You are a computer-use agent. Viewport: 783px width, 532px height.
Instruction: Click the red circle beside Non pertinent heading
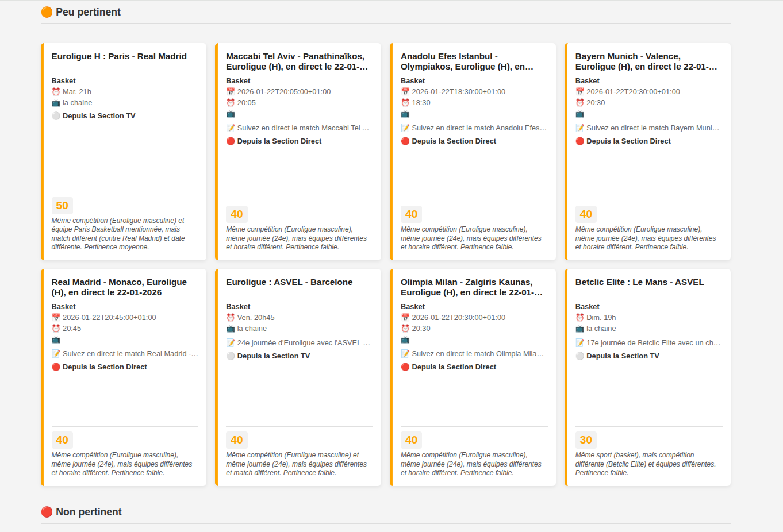click(x=47, y=512)
